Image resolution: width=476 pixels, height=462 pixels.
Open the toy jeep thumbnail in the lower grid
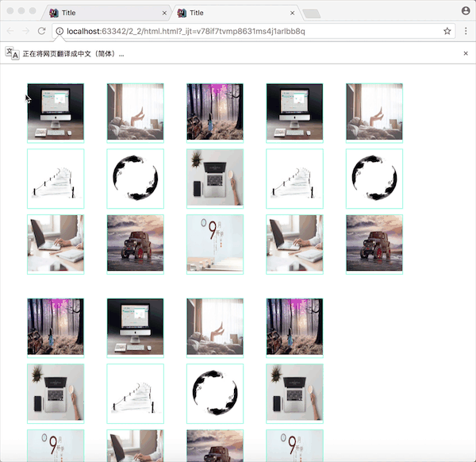click(215, 445)
